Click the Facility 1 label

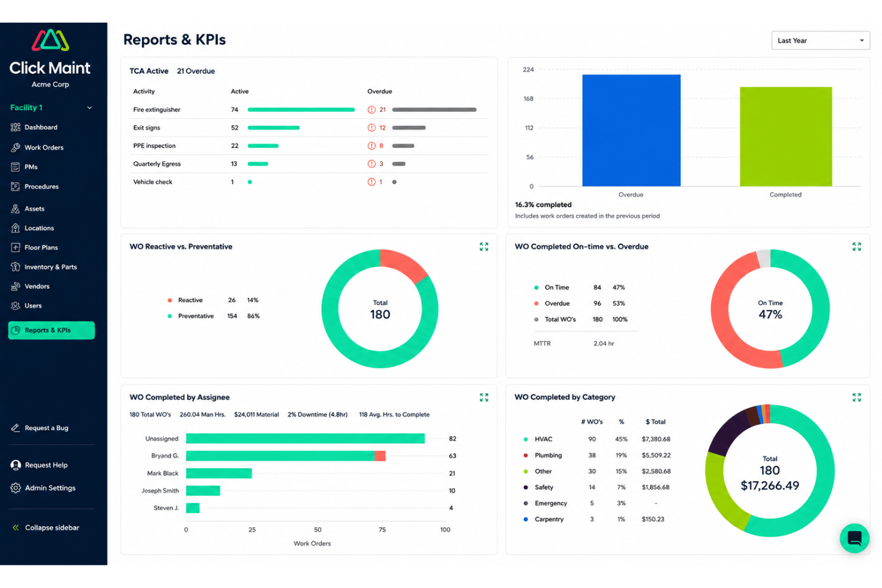coord(26,108)
